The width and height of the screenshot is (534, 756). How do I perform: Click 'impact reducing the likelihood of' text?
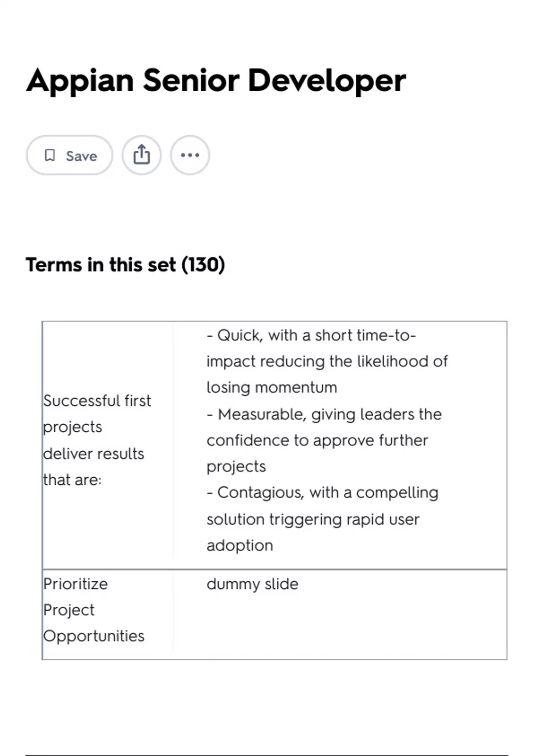327,362
